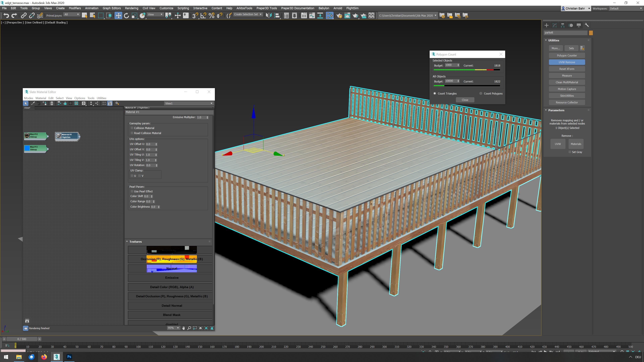Click the Remove Materials button

pos(576,144)
